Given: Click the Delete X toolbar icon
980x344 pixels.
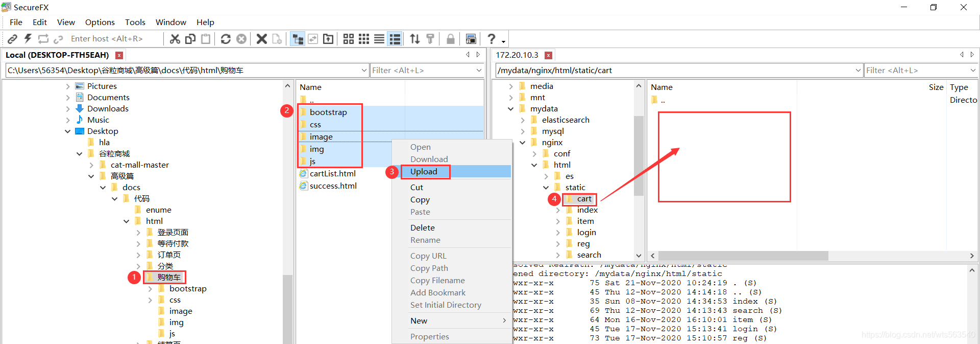Looking at the screenshot, I should pos(262,39).
